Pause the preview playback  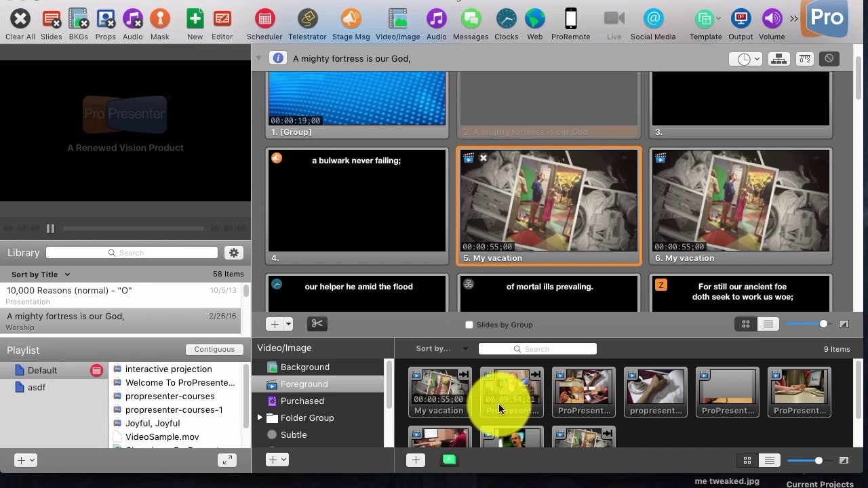(50, 229)
